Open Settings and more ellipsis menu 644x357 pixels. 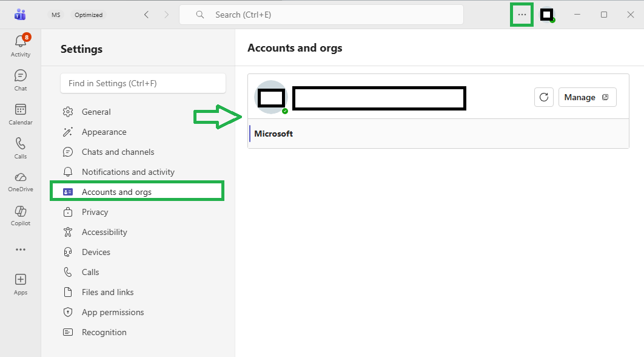coord(522,15)
